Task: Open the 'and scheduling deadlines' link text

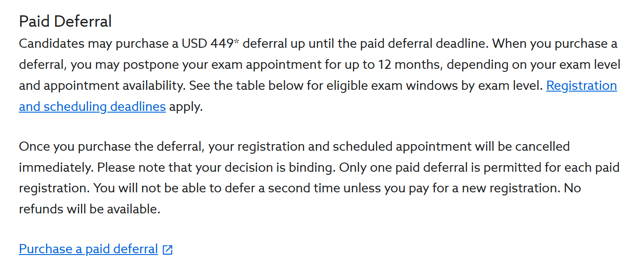Action: [92, 106]
